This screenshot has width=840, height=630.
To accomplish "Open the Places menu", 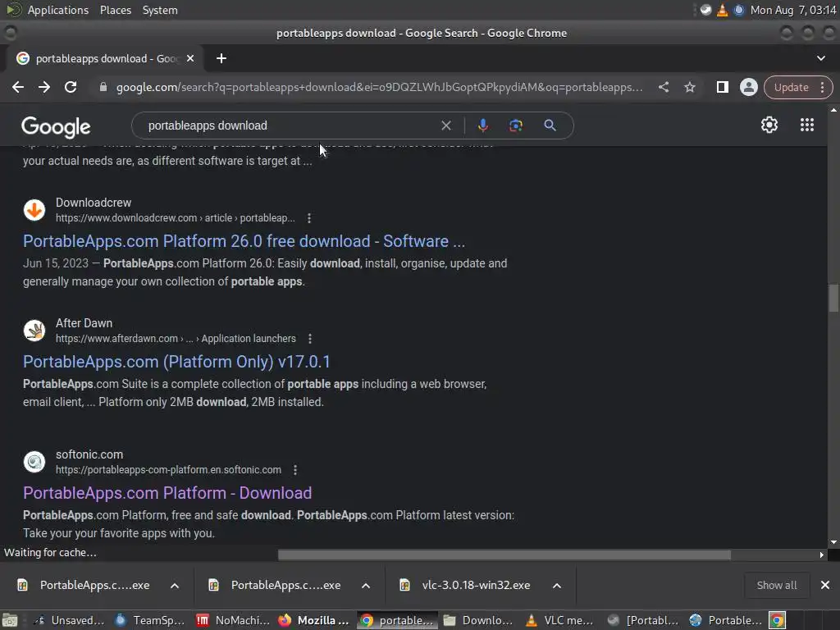I will 115,10.
